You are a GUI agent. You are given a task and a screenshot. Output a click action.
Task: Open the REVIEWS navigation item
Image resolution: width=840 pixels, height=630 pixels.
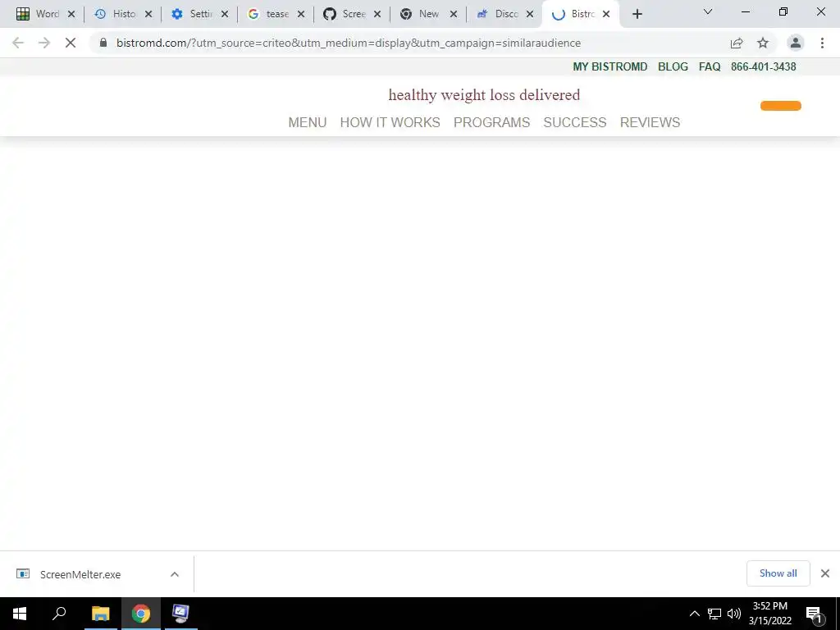(x=650, y=122)
